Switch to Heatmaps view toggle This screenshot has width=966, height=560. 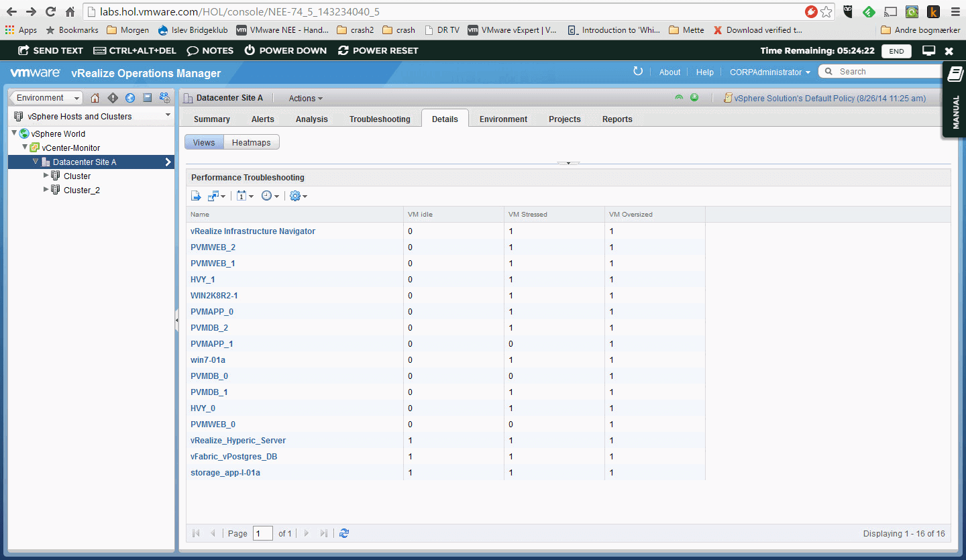pyautogui.click(x=252, y=142)
